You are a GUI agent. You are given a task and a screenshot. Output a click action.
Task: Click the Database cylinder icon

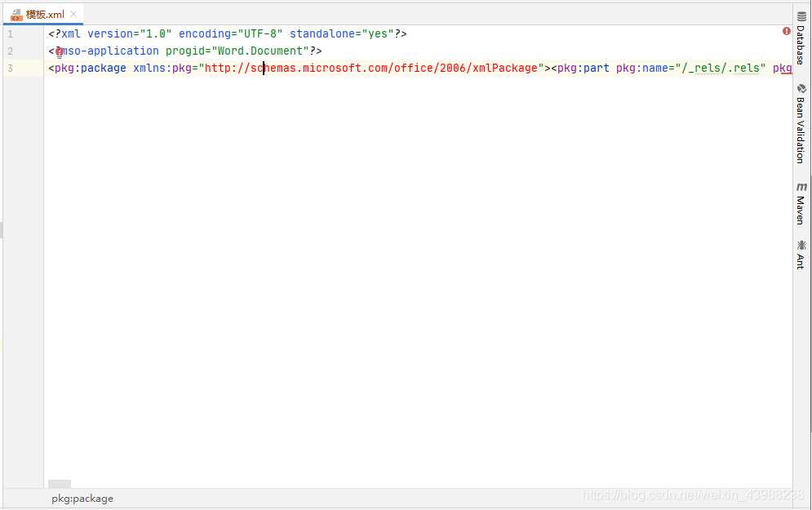(801, 16)
